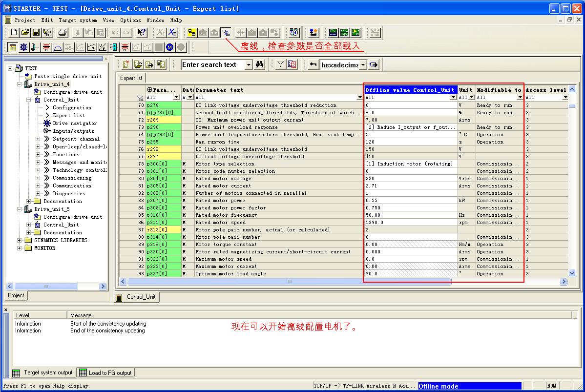Expand the Setpoint channel tree node
The image size is (585, 392).
pos(38,139)
